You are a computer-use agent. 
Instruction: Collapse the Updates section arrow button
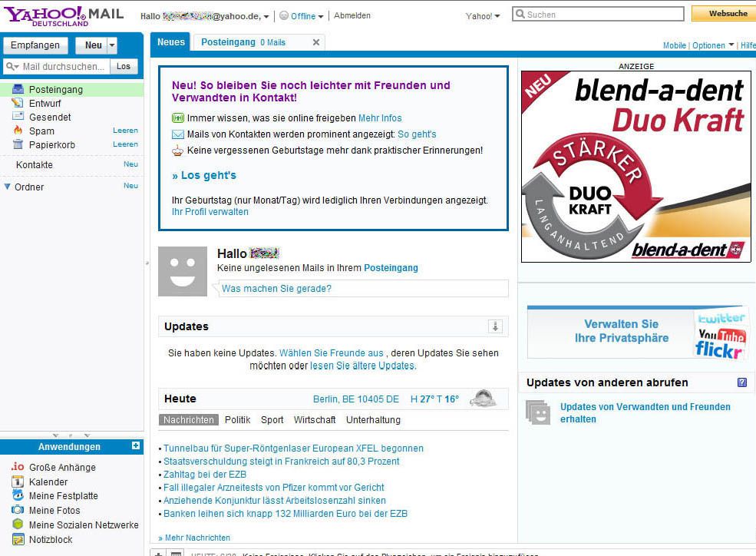(x=495, y=326)
